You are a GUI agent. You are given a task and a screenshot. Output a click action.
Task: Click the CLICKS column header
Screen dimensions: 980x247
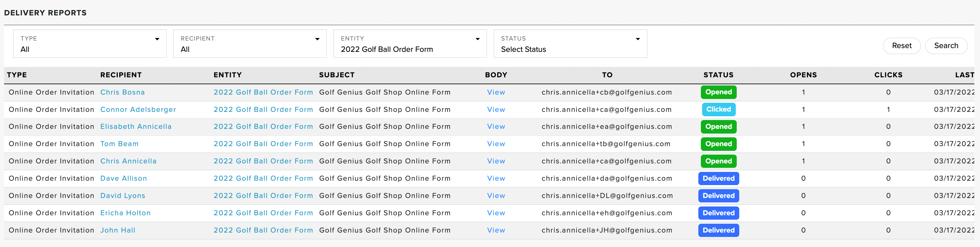pyautogui.click(x=888, y=75)
